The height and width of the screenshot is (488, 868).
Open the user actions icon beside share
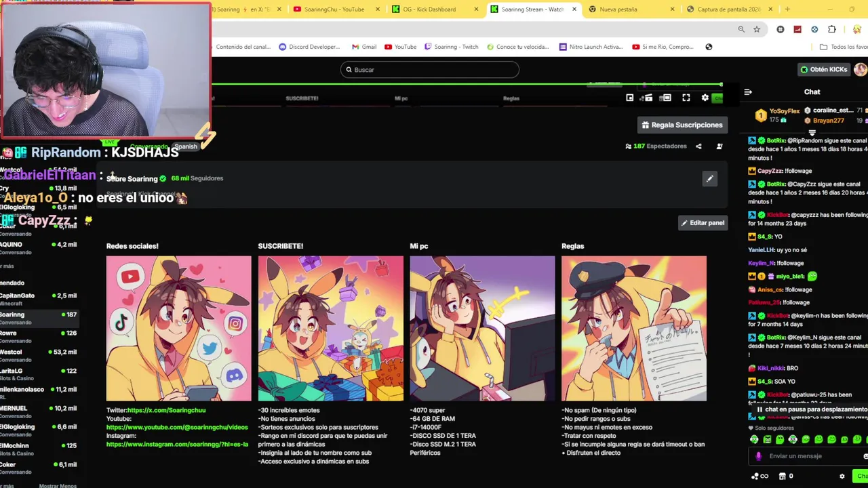(x=719, y=146)
